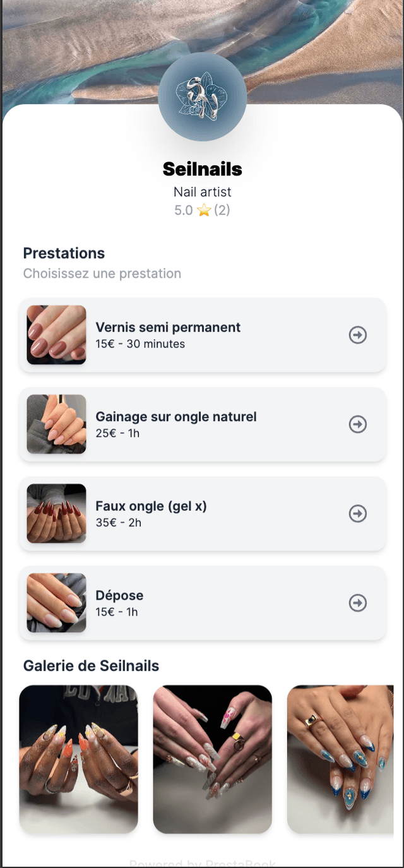
Task: Click the arrow icon for Gainage sur ongle naturel
Action: coord(358,425)
